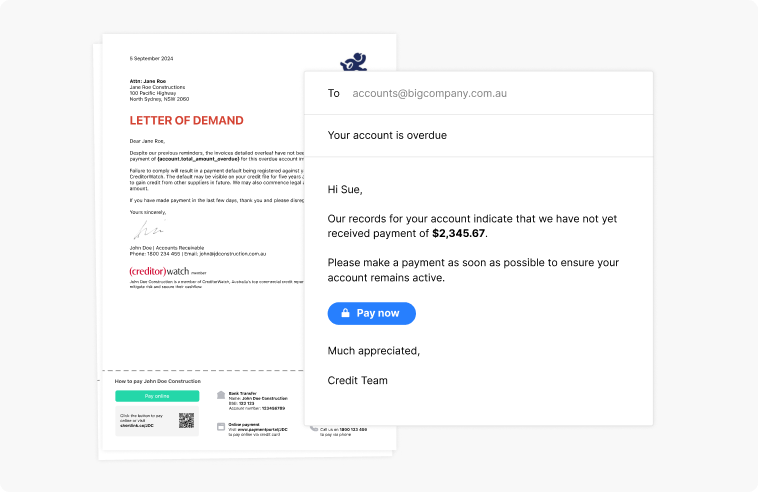The image size is (758, 492).
Task: Click the lock icon in Pay now
Action: tap(345, 313)
